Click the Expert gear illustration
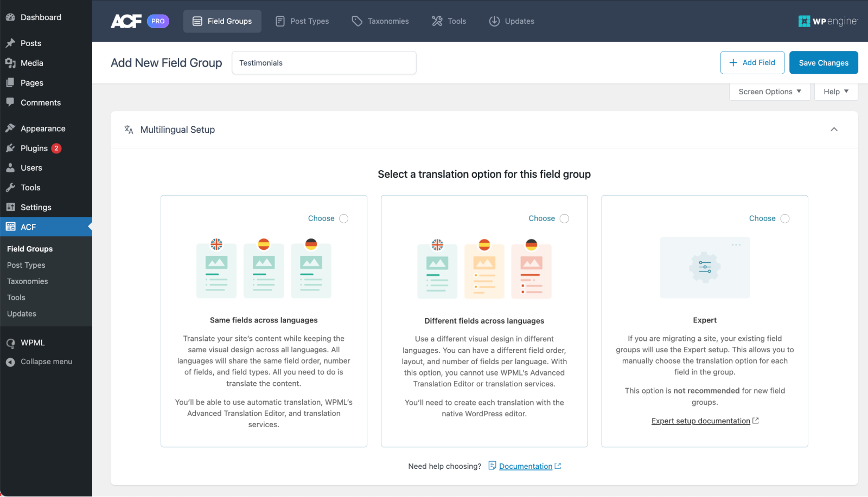868x497 pixels. [x=705, y=267]
